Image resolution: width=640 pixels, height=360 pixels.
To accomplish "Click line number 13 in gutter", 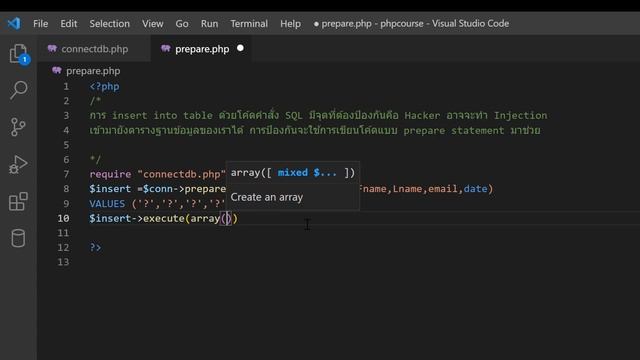I will 63,262.
